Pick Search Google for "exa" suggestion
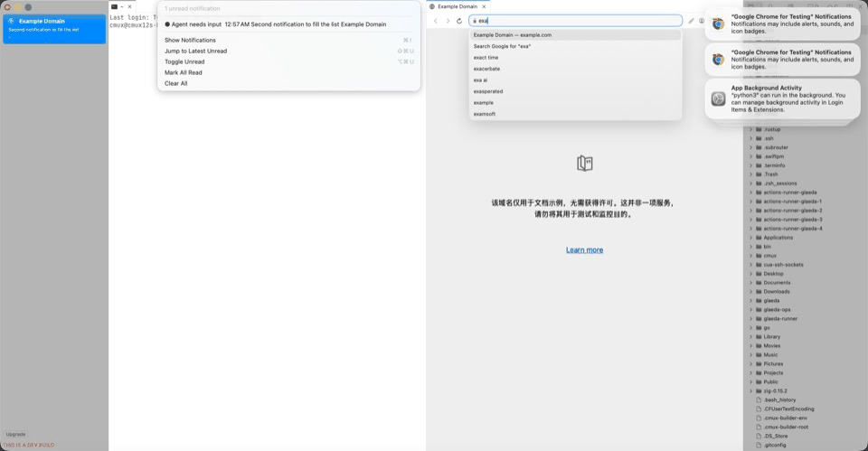 point(575,46)
